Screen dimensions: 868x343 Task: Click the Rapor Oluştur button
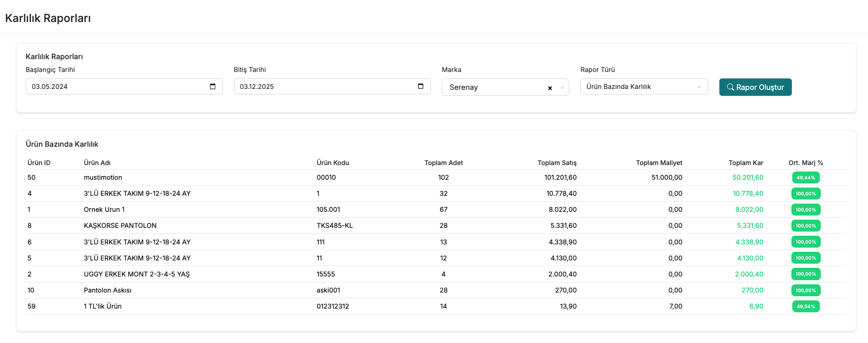[x=755, y=87]
